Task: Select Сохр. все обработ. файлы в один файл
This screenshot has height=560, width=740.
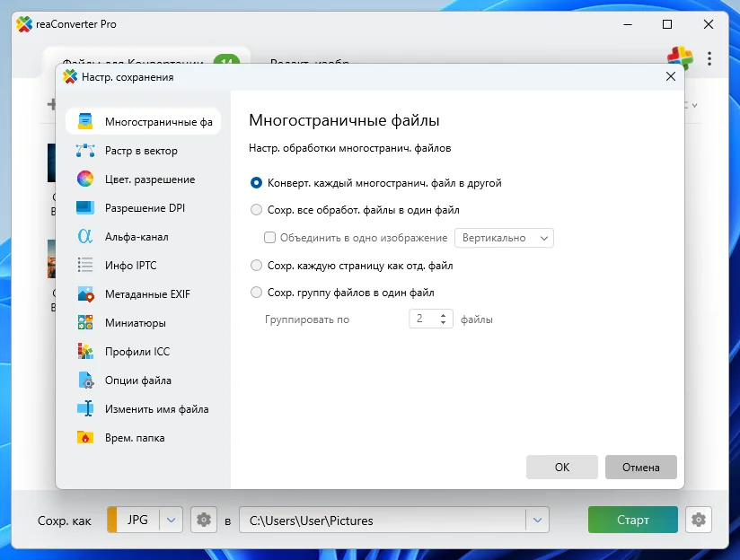Action: click(257, 210)
